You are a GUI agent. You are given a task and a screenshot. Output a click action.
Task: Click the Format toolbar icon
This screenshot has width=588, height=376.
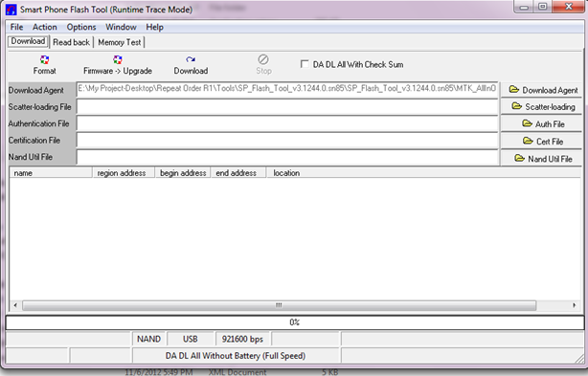(44, 60)
